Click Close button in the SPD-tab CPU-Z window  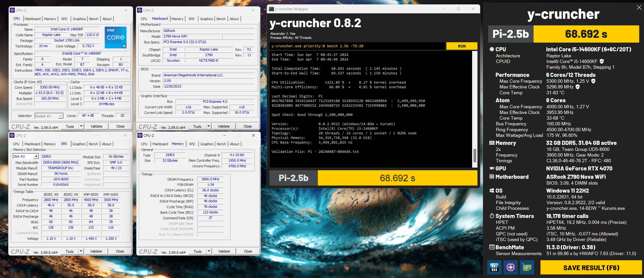tap(120, 251)
